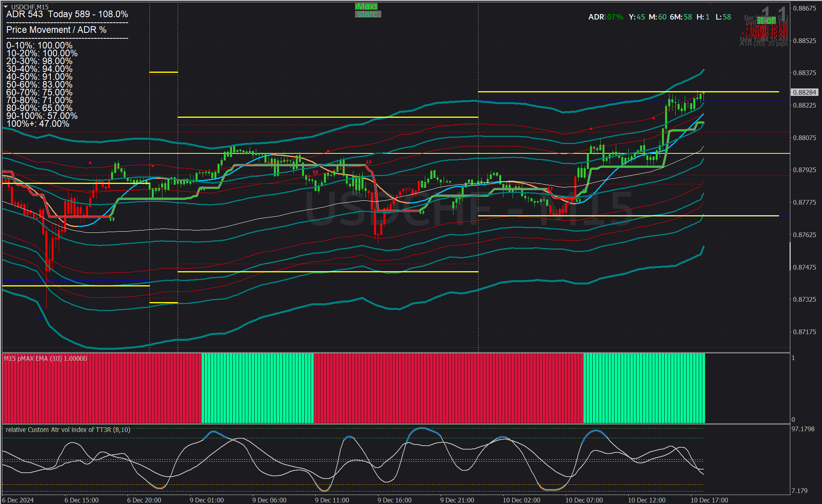The width and height of the screenshot is (822, 504).
Task: Click the red sell marker below 9 Dec 11:00 candles
Action: coord(315,172)
